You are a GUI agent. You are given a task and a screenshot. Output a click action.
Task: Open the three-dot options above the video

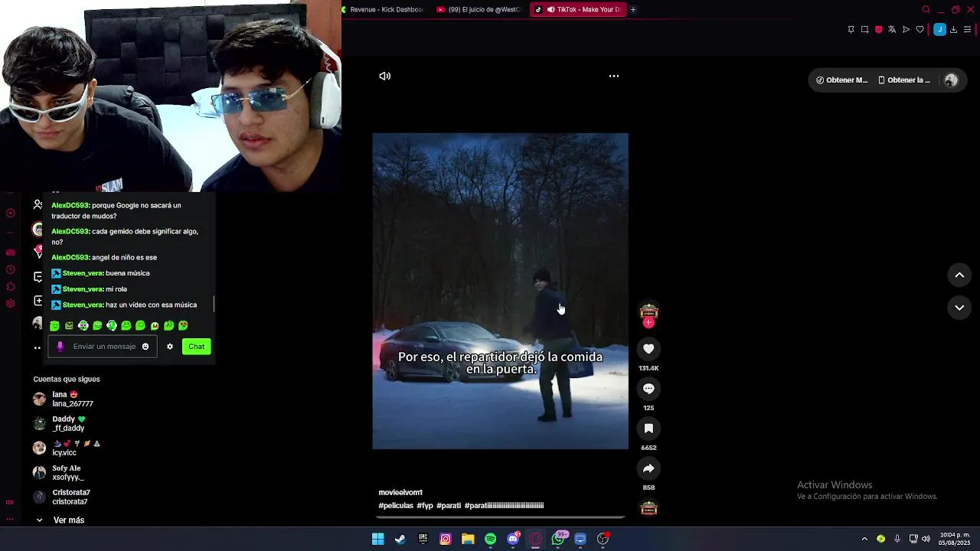(613, 76)
